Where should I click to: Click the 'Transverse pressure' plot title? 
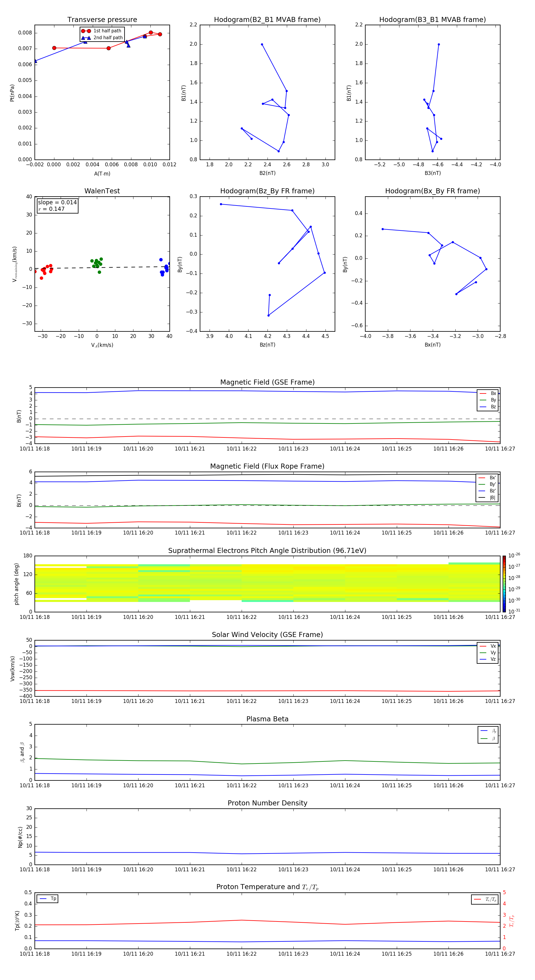(x=102, y=20)
